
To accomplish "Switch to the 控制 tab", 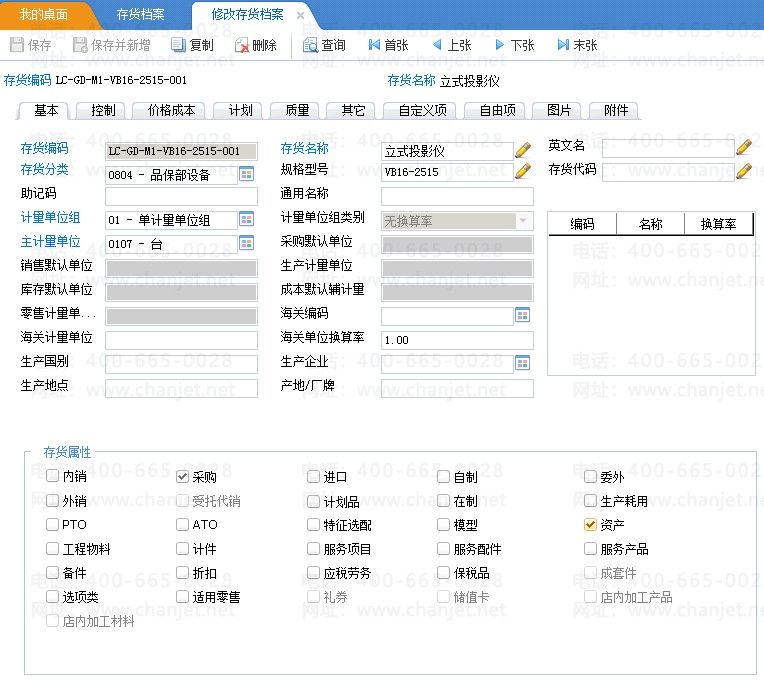I will (102, 111).
